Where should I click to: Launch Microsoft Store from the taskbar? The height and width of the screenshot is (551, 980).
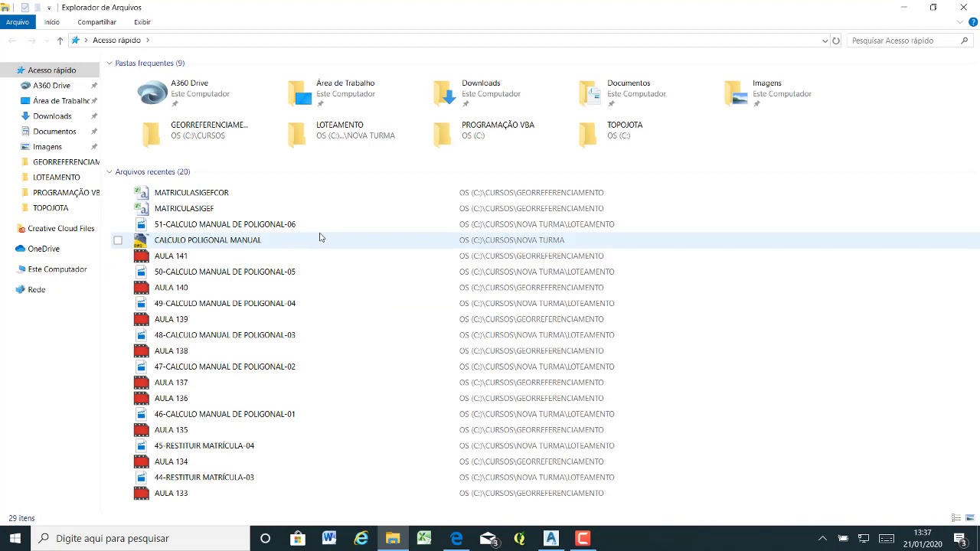(x=298, y=538)
